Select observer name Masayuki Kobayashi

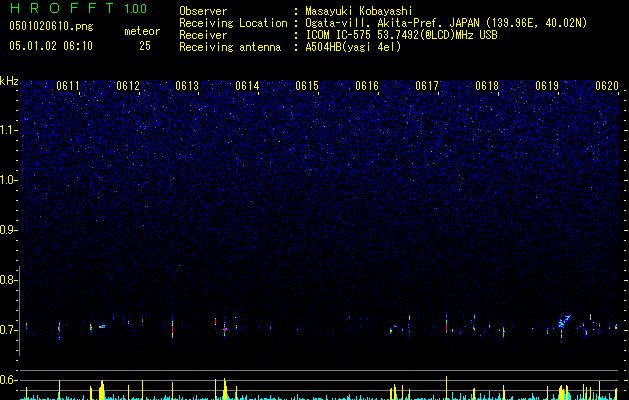(x=359, y=11)
